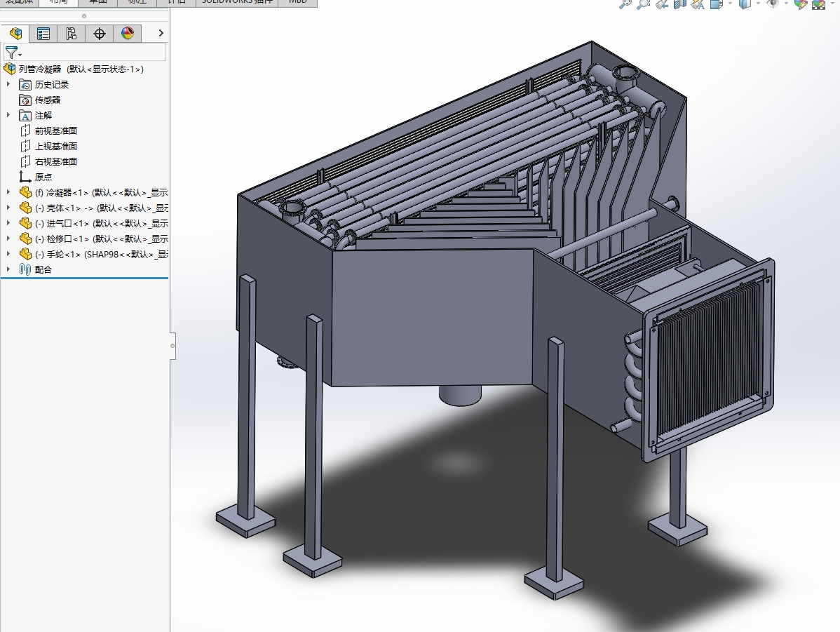Select the root assembly 列管冷凝器
840x632 pixels.
point(74,69)
